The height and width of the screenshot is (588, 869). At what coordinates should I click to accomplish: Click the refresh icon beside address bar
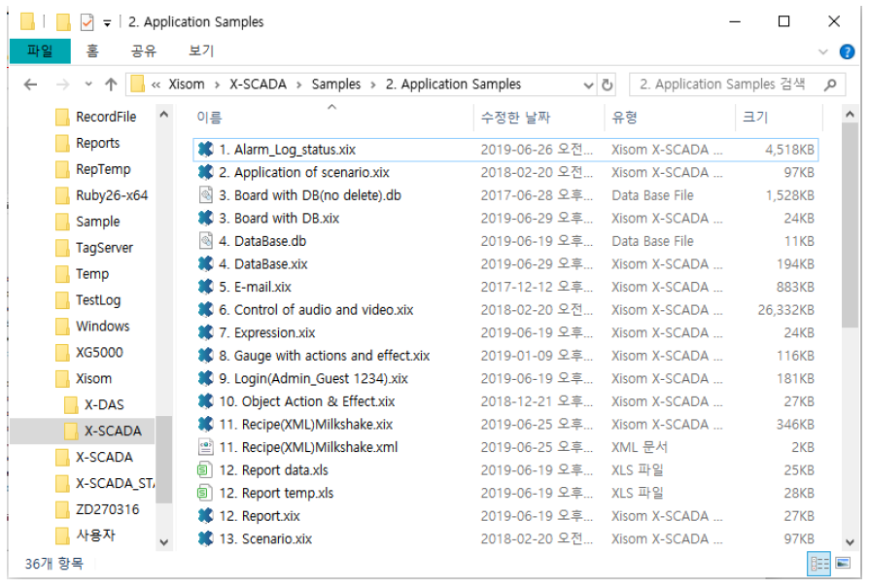point(608,85)
